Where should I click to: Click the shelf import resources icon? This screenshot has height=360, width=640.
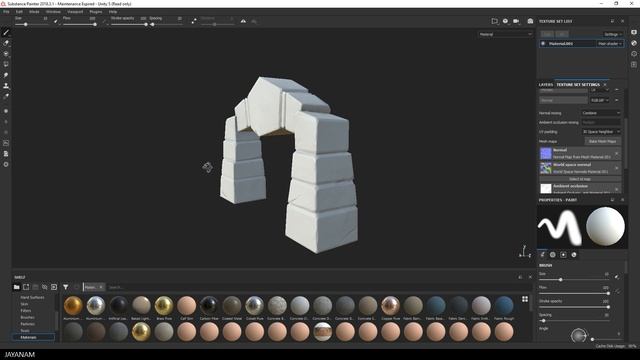[x=54, y=287]
